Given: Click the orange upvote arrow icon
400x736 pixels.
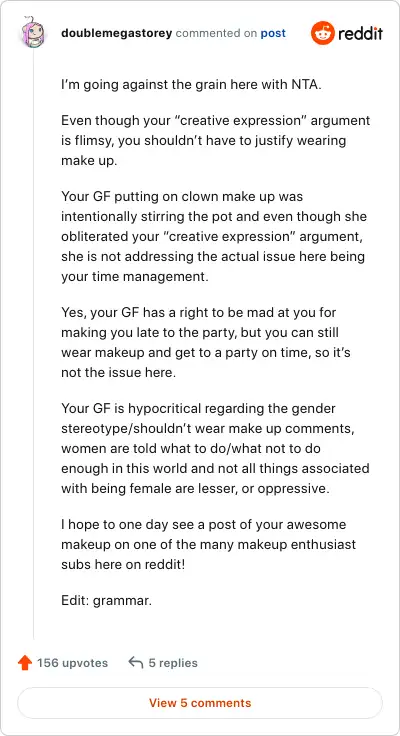Looking at the screenshot, I should coord(24,663).
